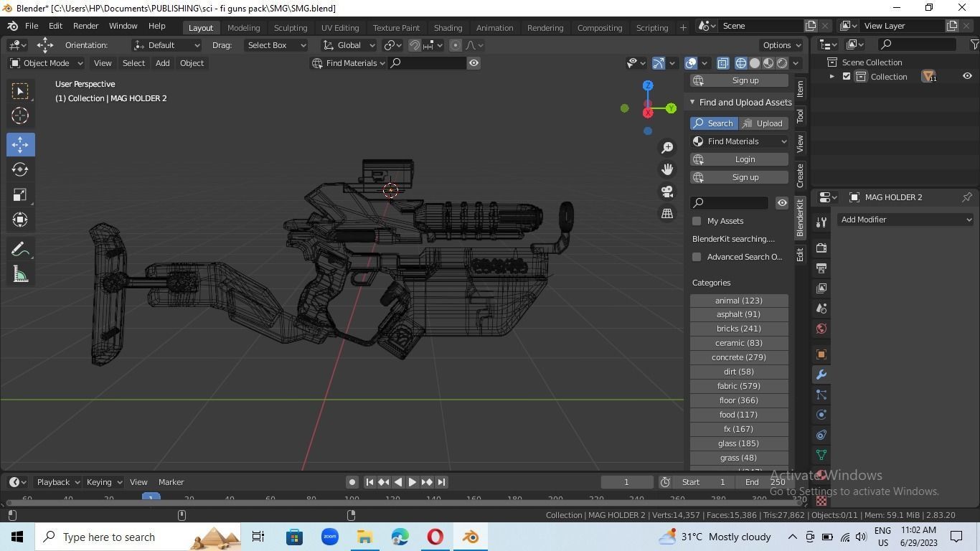Switch to the Modeling workspace tab

coord(243,27)
